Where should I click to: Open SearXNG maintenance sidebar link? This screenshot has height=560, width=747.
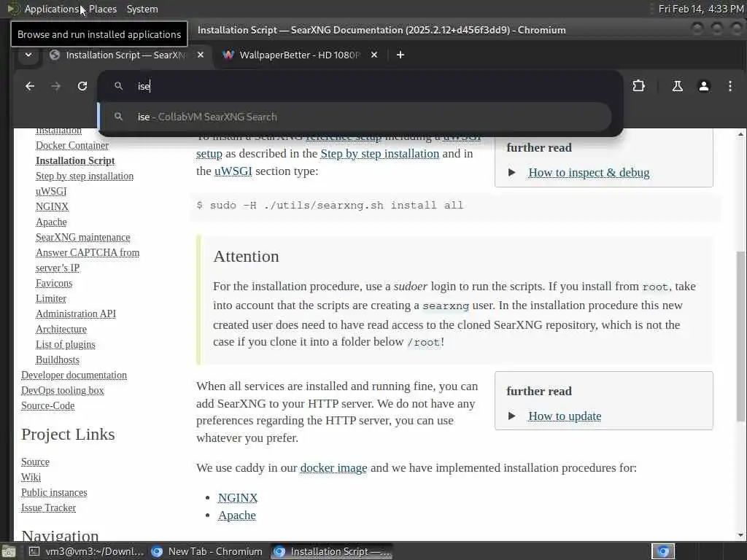coord(83,237)
